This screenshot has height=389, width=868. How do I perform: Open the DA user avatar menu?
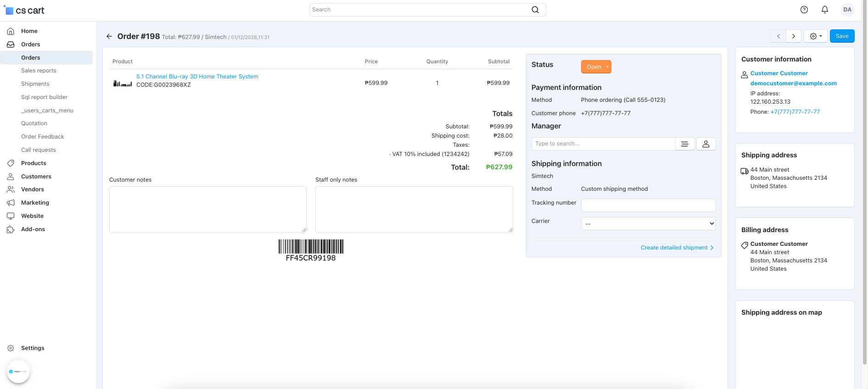pyautogui.click(x=847, y=10)
